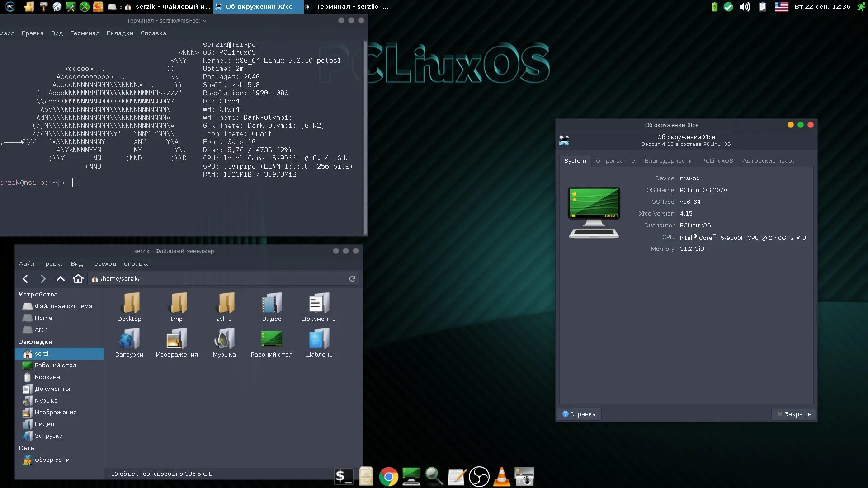The image size is (868, 488).
Task: Open OBS Studio from the dock
Action: (x=479, y=477)
